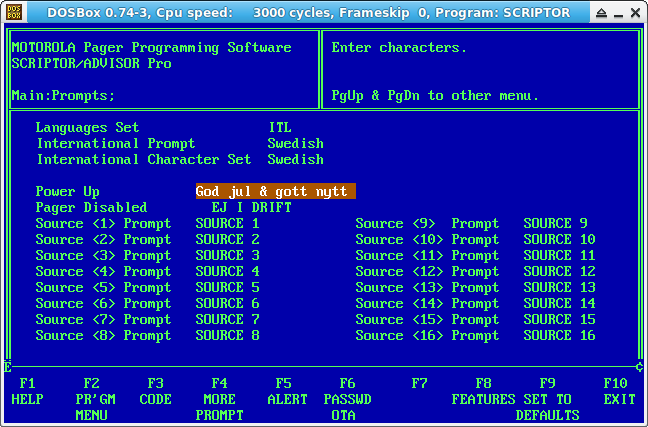Image resolution: width=648 pixels, height=427 pixels.
Task: Click the Languages Set value ITL
Action: coord(280,127)
